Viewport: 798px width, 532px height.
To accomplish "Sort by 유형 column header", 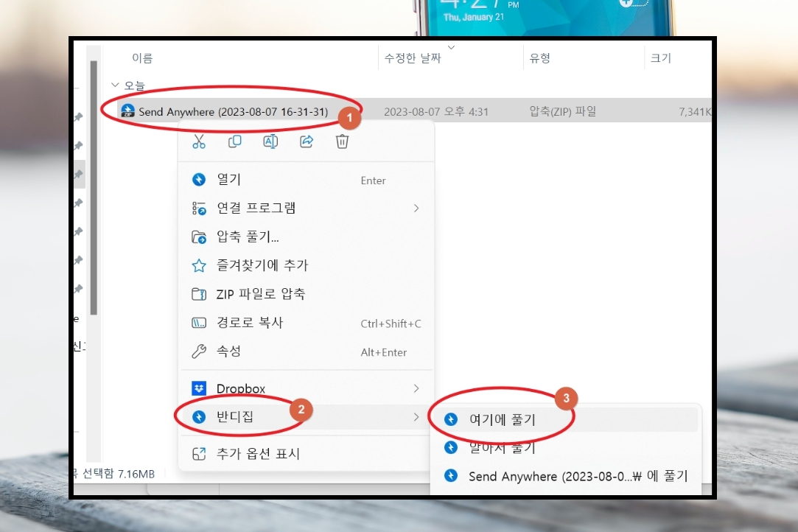I will [540, 58].
